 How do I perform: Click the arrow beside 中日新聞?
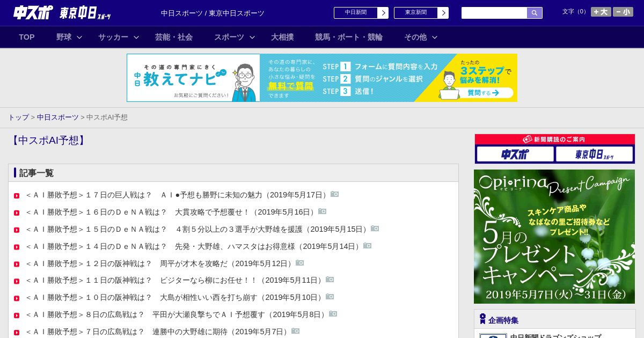click(x=383, y=13)
